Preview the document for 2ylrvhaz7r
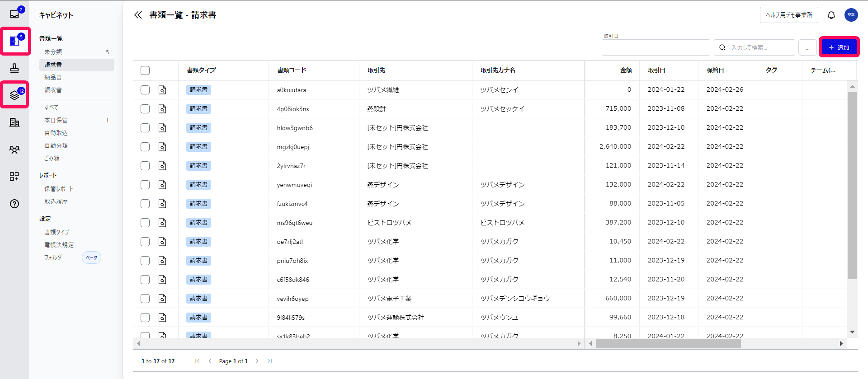This screenshot has width=868, height=379. [x=162, y=166]
